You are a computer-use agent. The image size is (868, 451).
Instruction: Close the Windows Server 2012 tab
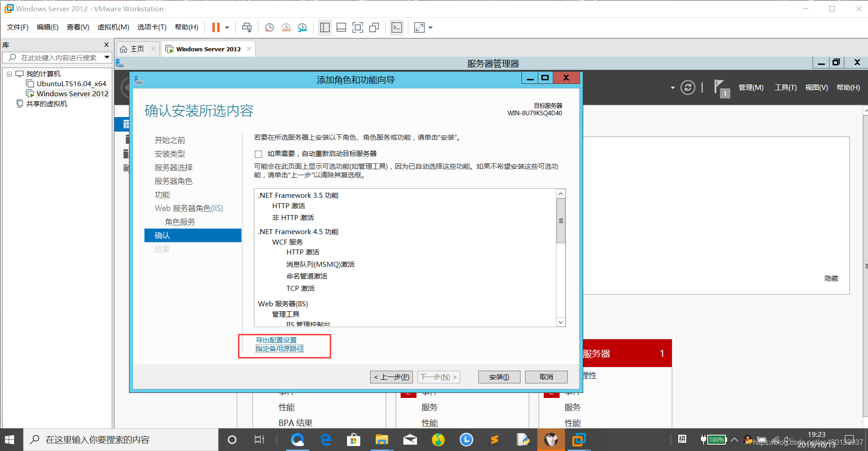click(249, 49)
